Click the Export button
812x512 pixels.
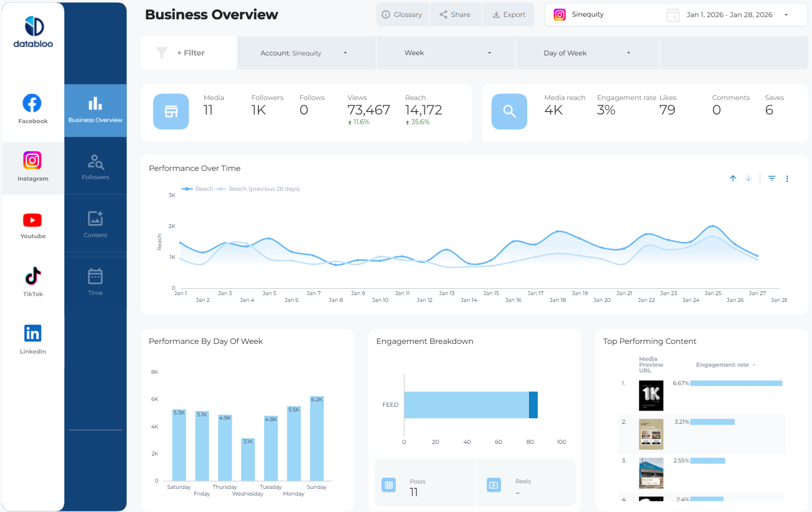click(x=508, y=14)
